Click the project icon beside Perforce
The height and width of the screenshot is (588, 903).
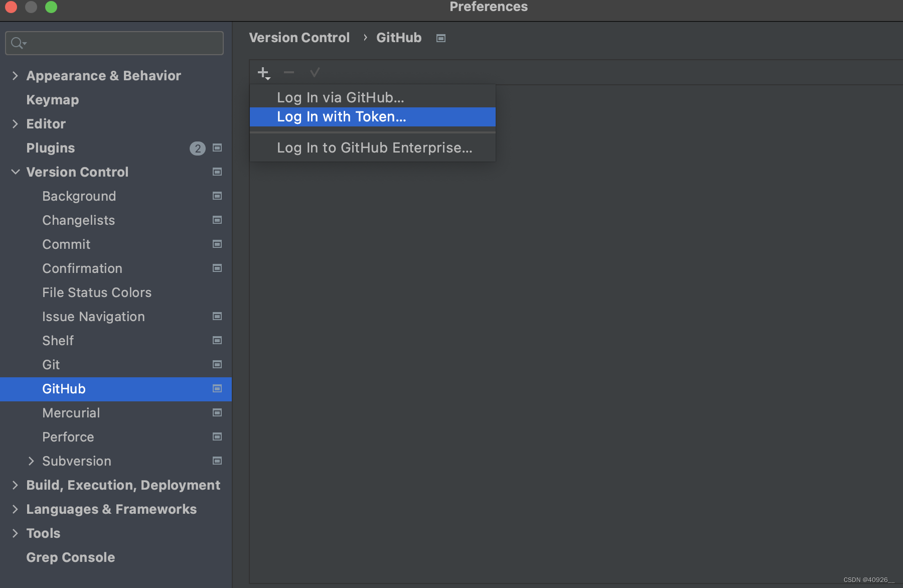point(217,437)
